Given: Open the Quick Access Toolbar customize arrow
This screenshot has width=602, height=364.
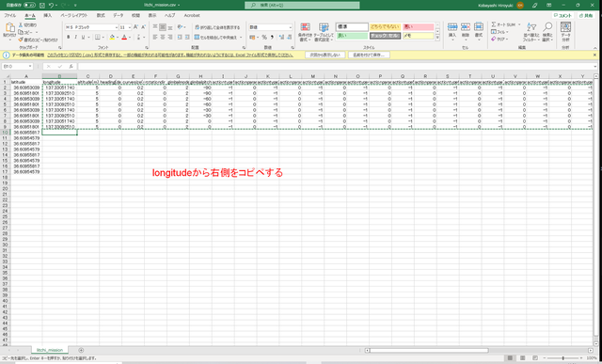Looking at the screenshot, I should coord(75,6).
